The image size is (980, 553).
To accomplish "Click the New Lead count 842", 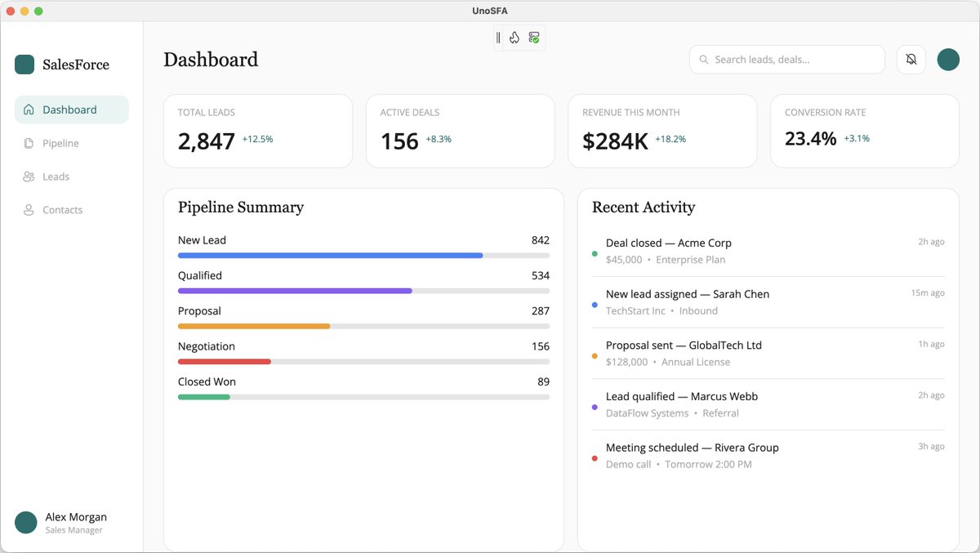I will tap(540, 240).
